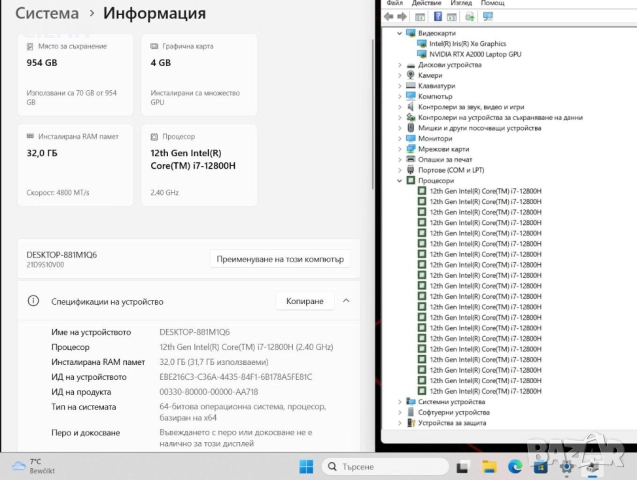Image resolution: width=637 pixels, height=480 pixels.
Task: Click model number 21D9S10V00 under computer name
Action: point(45,265)
